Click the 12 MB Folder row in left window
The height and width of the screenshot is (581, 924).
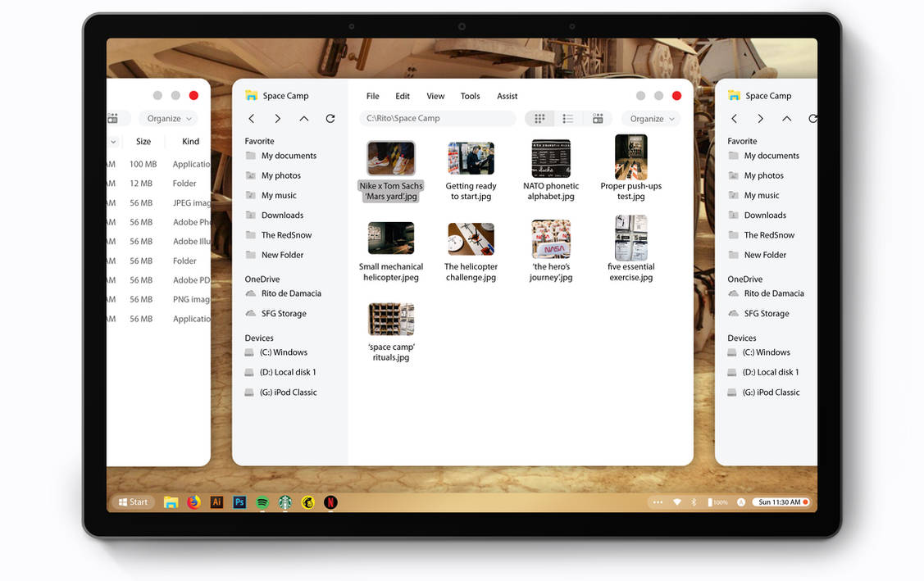click(x=158, y=184)
